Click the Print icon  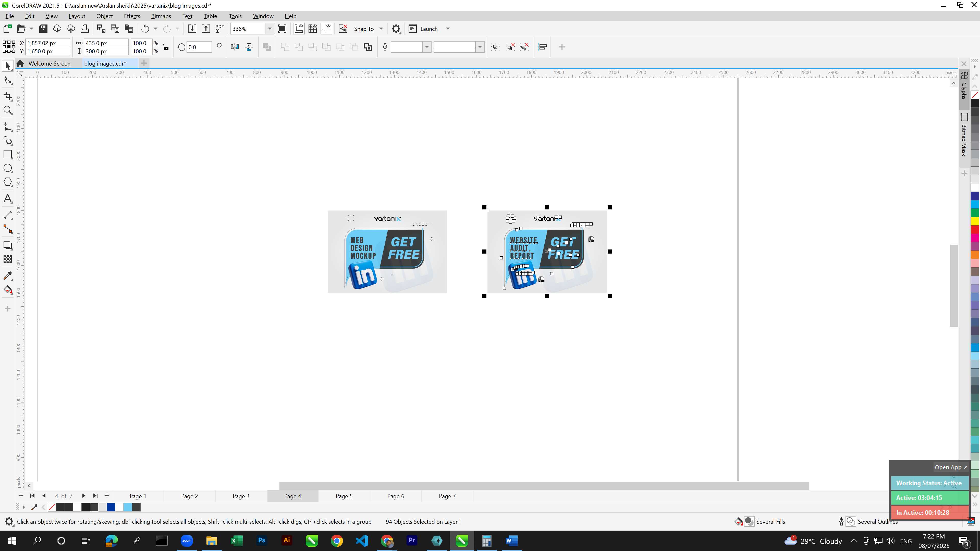click(x=84, y=29)
